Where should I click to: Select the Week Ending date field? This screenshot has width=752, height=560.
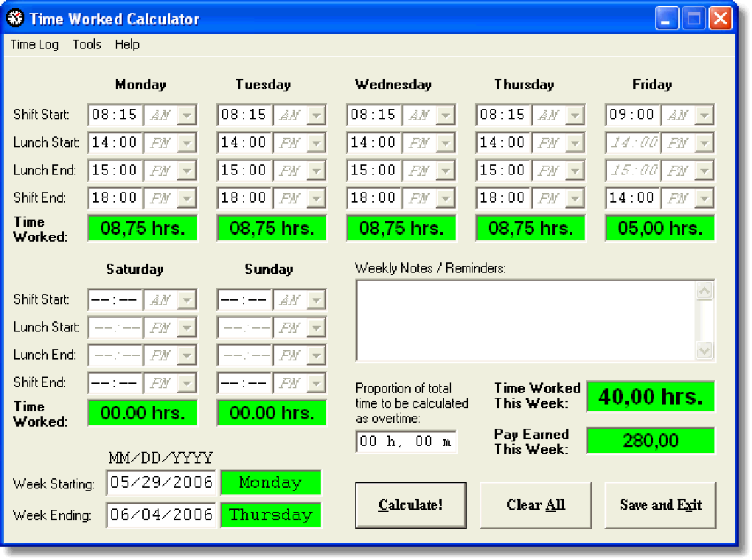[x=161, y=515]
